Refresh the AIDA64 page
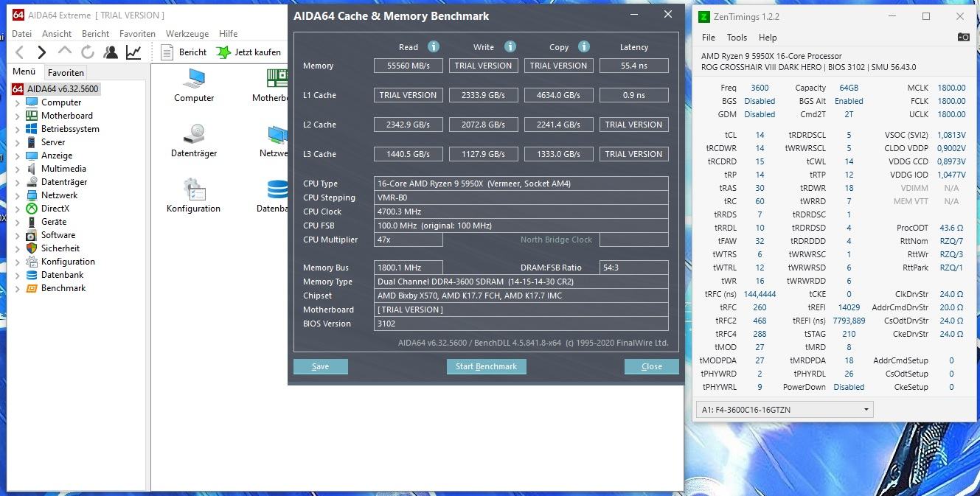 tap(88, 52)
